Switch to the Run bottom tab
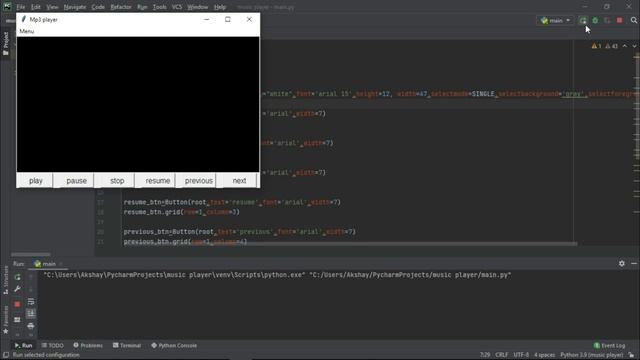The image size is (640, 360). (x=24, y=345)
